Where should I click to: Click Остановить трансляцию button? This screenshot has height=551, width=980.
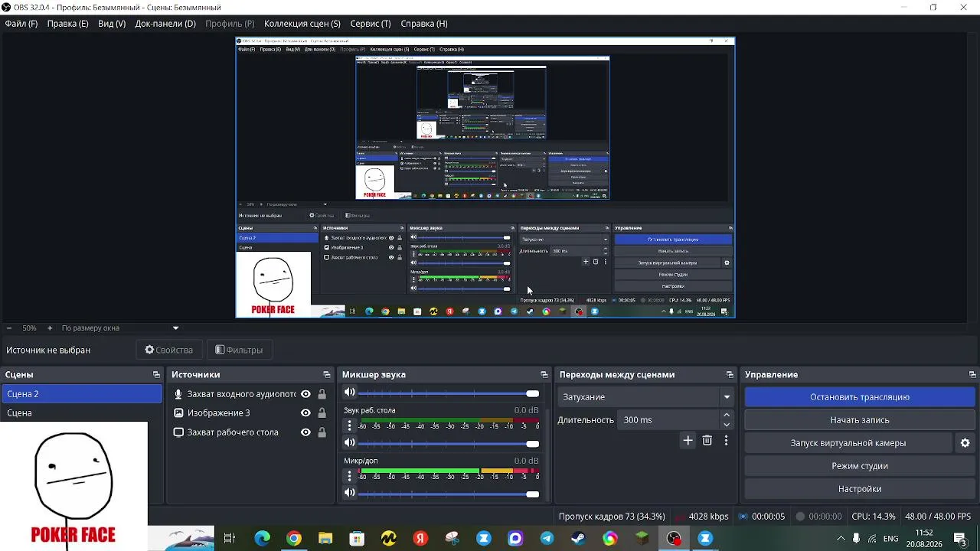pos(860,397)
